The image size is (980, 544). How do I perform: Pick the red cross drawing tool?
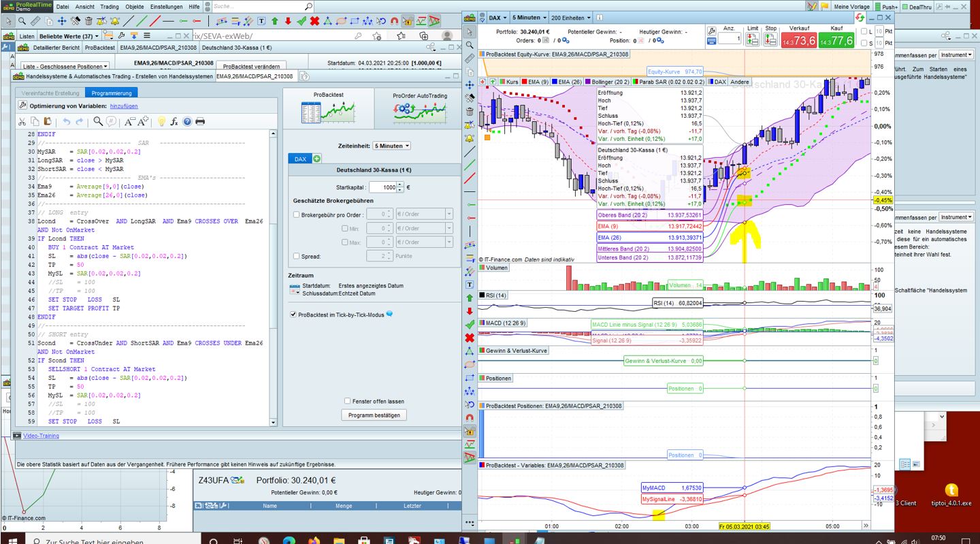[314, 21]
